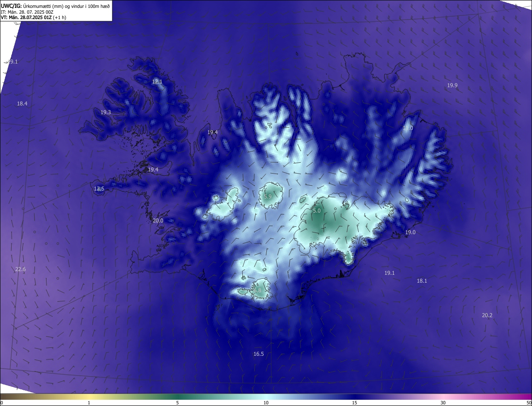Click the valid time line 'VT: Mán. 28.07.2025 01Z'
Image resolution: width=532 pixels, height=406 pixels.
[26, 17]
